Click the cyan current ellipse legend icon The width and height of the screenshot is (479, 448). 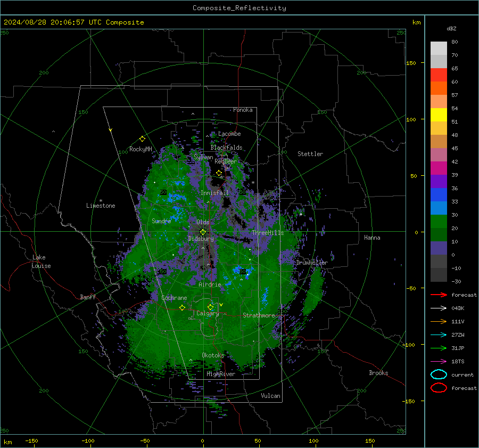(x=439, y=374)
